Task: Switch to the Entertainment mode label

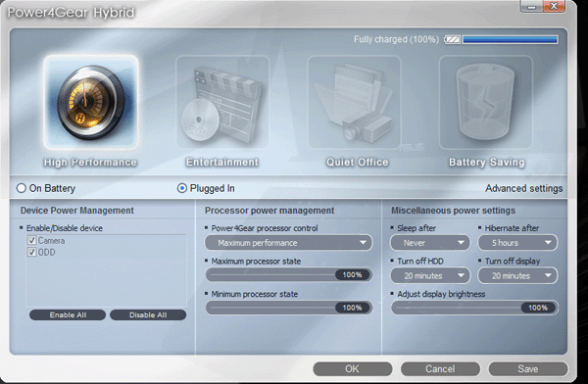Action: [x=222, y=163]
